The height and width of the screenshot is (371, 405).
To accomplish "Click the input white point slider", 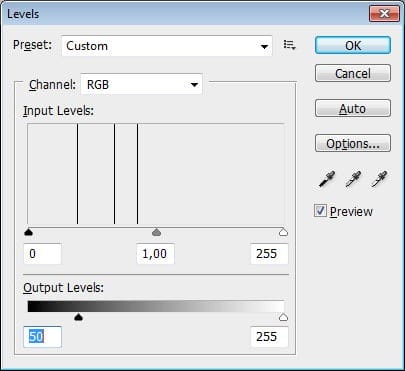I will pos(283,232).
